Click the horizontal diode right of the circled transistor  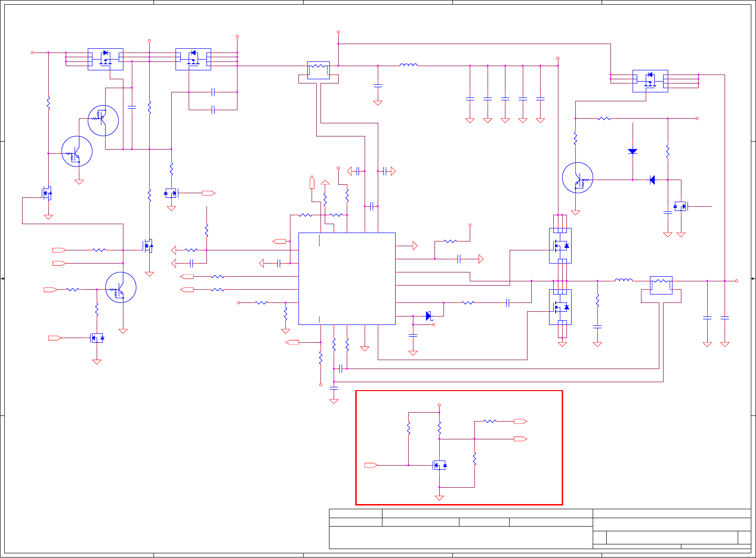[652, 180]
